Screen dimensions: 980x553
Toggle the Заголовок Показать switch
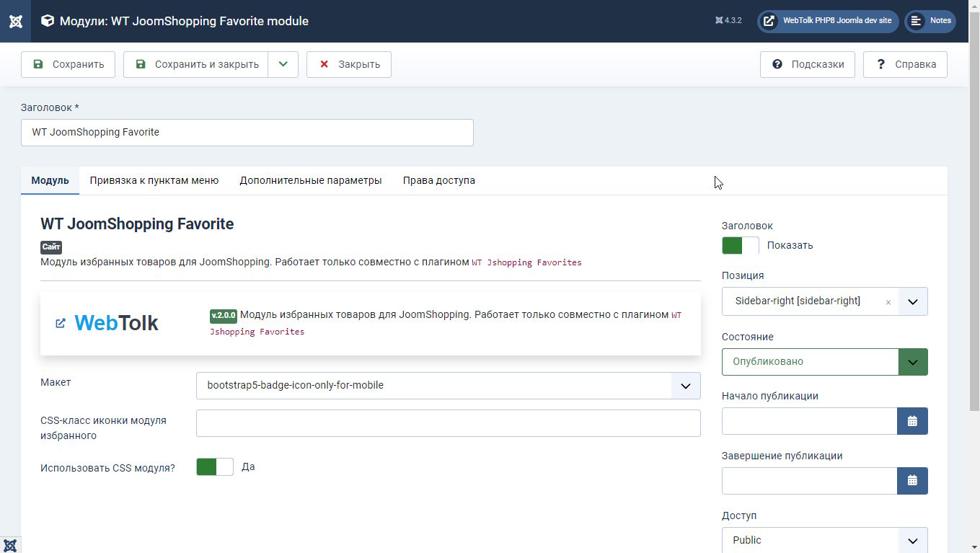(740, 245)
